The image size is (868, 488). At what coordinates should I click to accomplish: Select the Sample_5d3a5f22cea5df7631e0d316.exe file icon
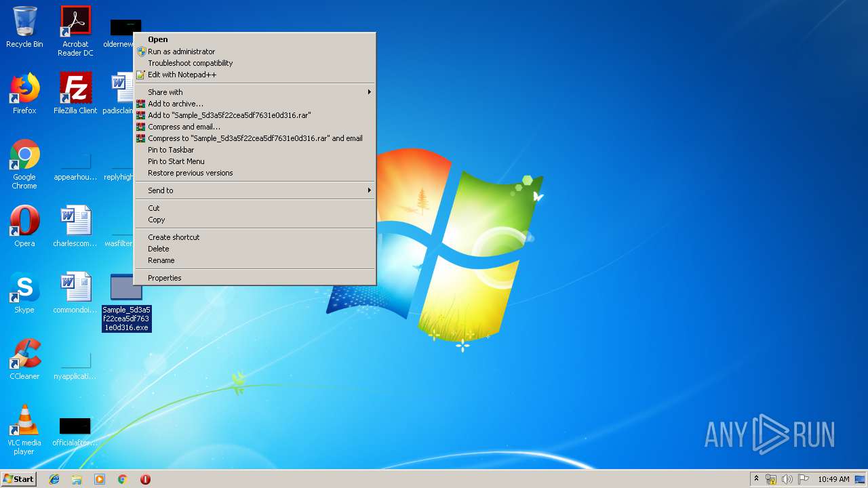[x=126, y=302]
